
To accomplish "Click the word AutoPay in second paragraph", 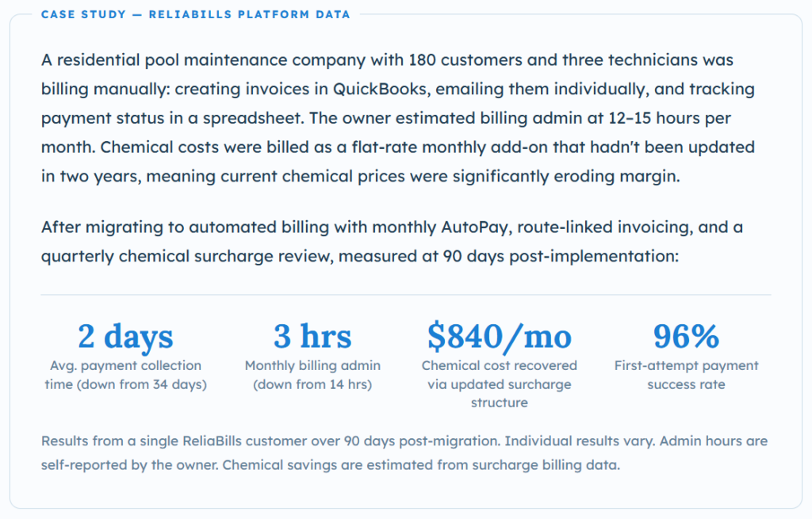I will 474,227.
